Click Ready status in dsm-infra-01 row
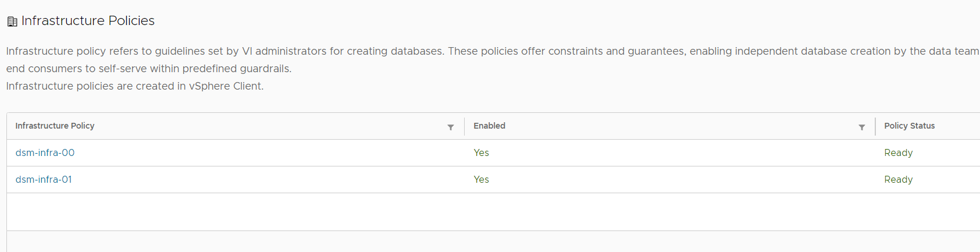The image size is (980, 252). (x=898, y=179)
